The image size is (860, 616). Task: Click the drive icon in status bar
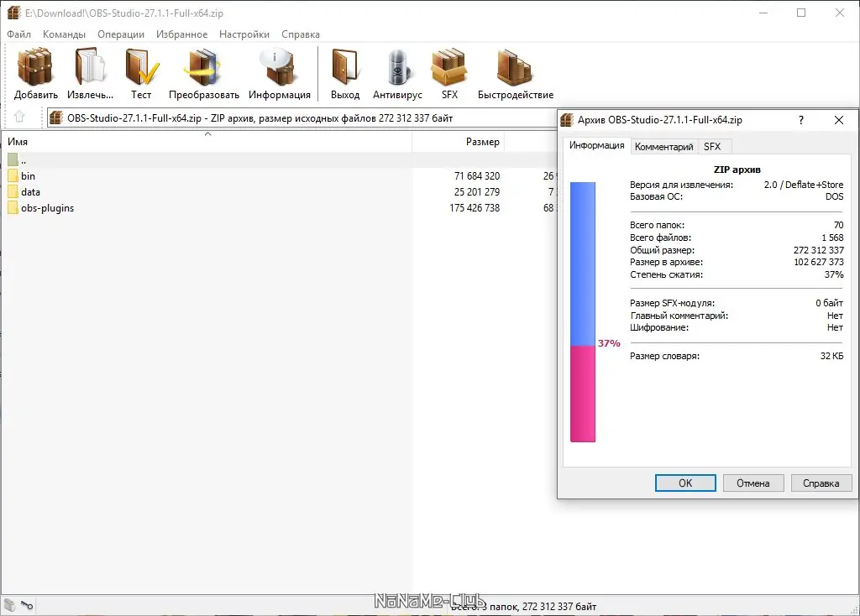(x=10, y=605)
